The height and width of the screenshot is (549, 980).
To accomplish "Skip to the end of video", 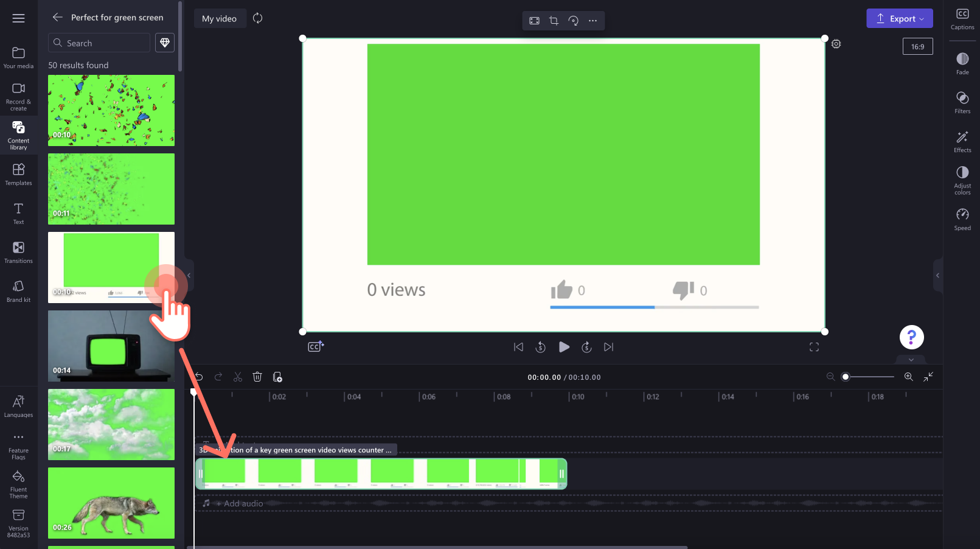I will coord(608,347).
